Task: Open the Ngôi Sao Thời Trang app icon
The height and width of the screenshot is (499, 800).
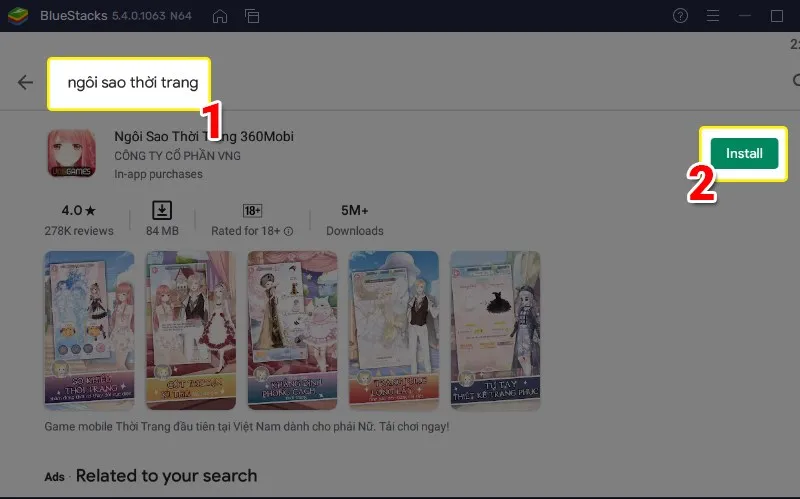Action: tap(70, 155)
